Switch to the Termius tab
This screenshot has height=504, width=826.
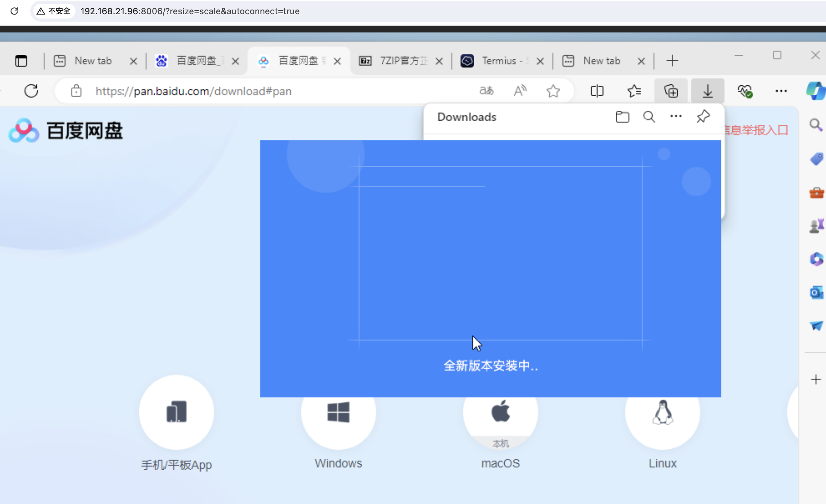coord(498,61)
